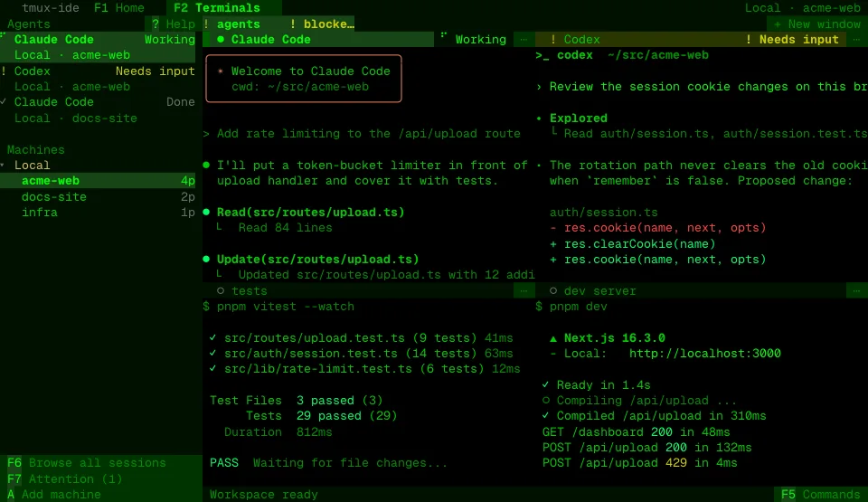The height and width of the screenshot is (502, 868).
Task: Click the codex prompt icon in Codex pane
Action: [x=542, y=55]
